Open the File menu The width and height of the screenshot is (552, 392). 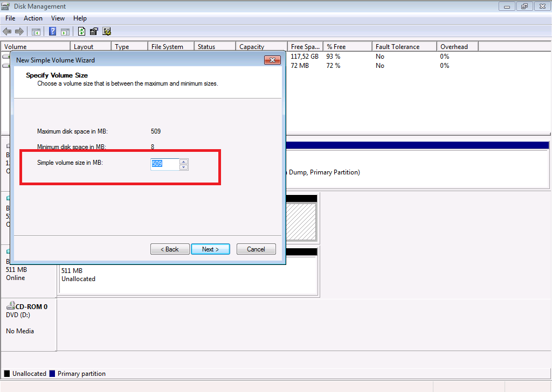[x=10, y=18]
